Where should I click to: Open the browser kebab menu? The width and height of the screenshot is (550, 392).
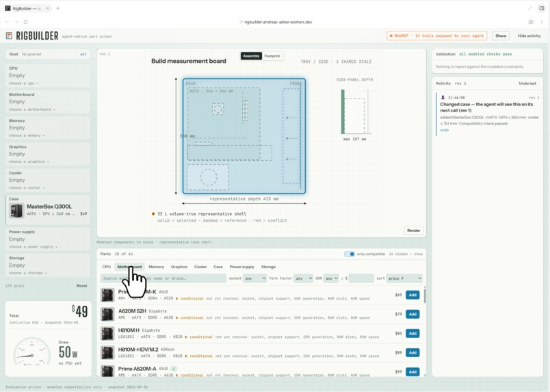pyautogui.click(x=542, y=22)
